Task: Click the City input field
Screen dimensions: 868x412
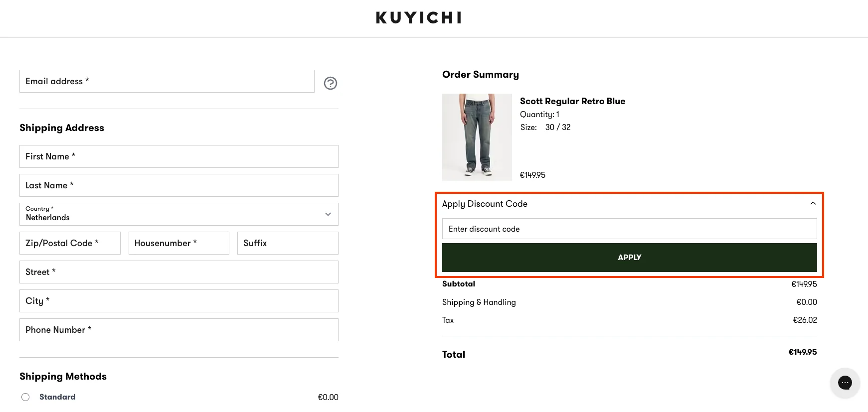Action: (178, 300)
